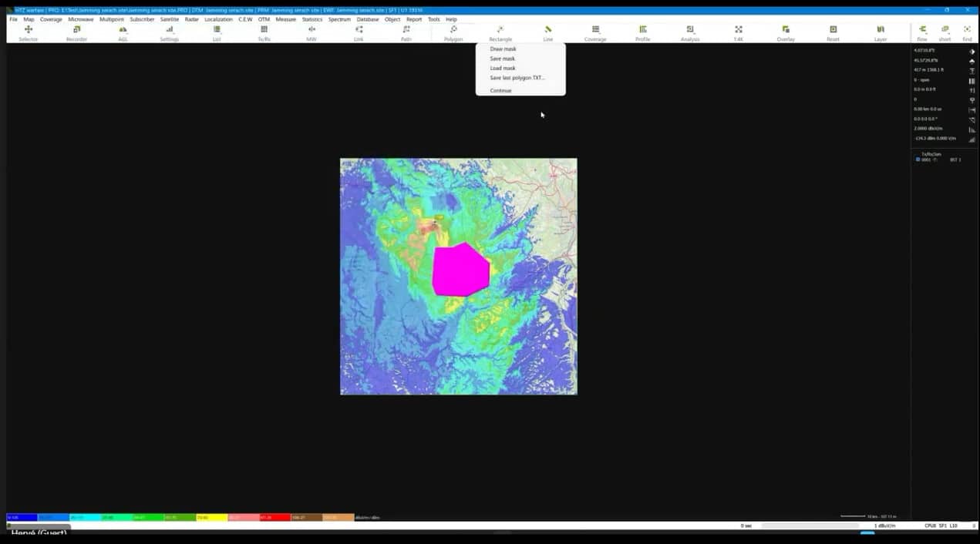Image resolution: width=980 pixels, height=544 pixels.
Task: Open the Recorder tool
Action: tap(76, 32)
